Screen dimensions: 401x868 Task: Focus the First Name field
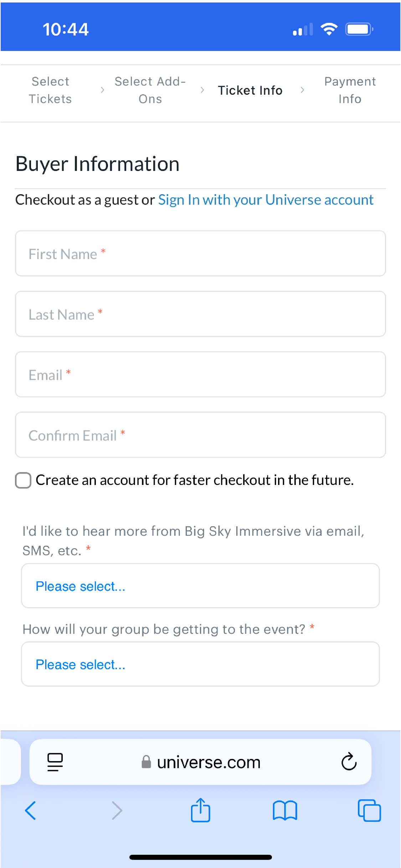pos(200,253)
